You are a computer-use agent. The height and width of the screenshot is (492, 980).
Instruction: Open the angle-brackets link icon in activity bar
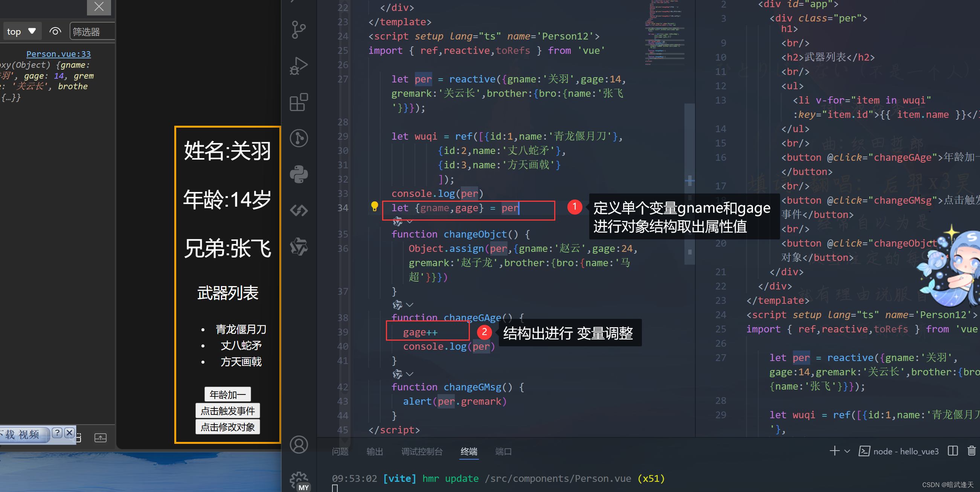point(299,210)
